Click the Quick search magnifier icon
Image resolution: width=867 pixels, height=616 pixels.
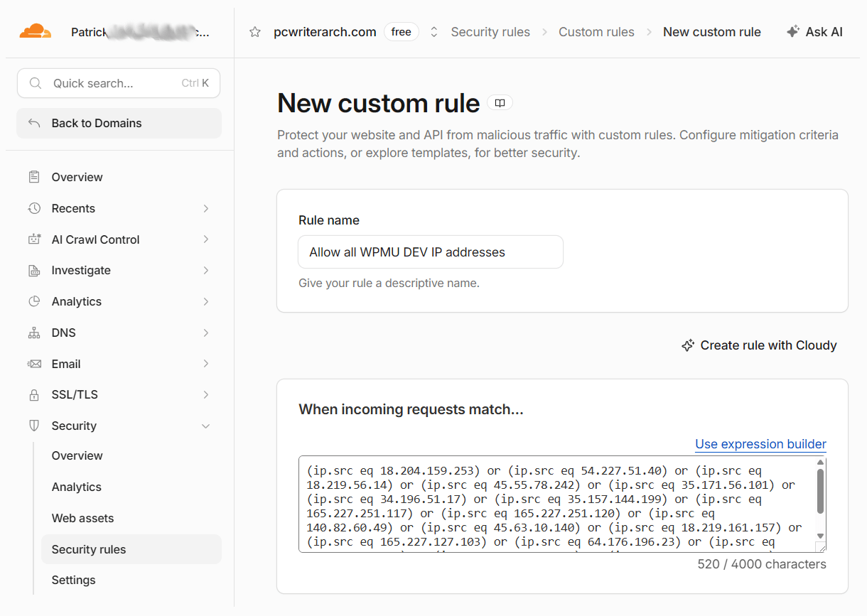click(35, 83)
